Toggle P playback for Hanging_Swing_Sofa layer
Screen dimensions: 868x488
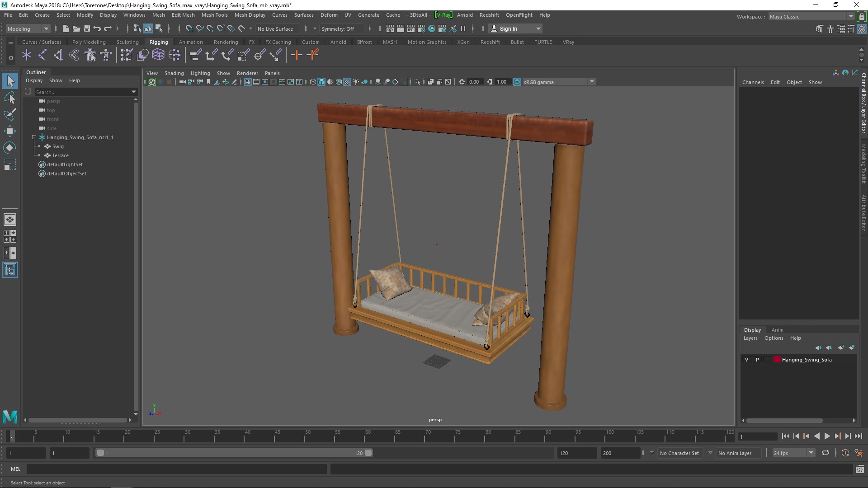[x=757, y=360]
